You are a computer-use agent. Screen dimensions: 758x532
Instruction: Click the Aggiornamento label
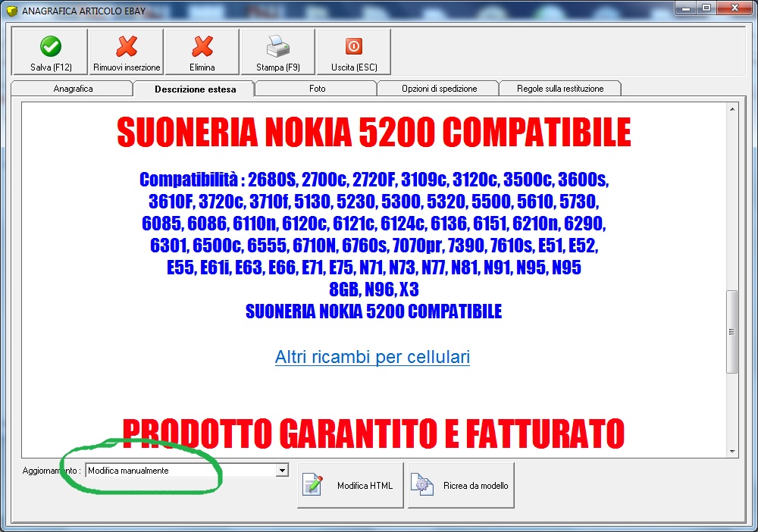[x=52, y=470]
